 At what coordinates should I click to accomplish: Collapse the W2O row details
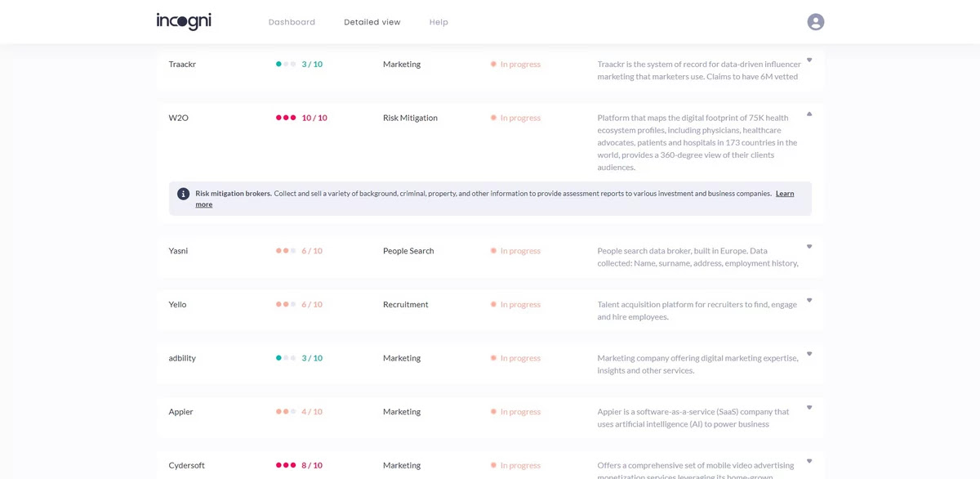[809, 114]
